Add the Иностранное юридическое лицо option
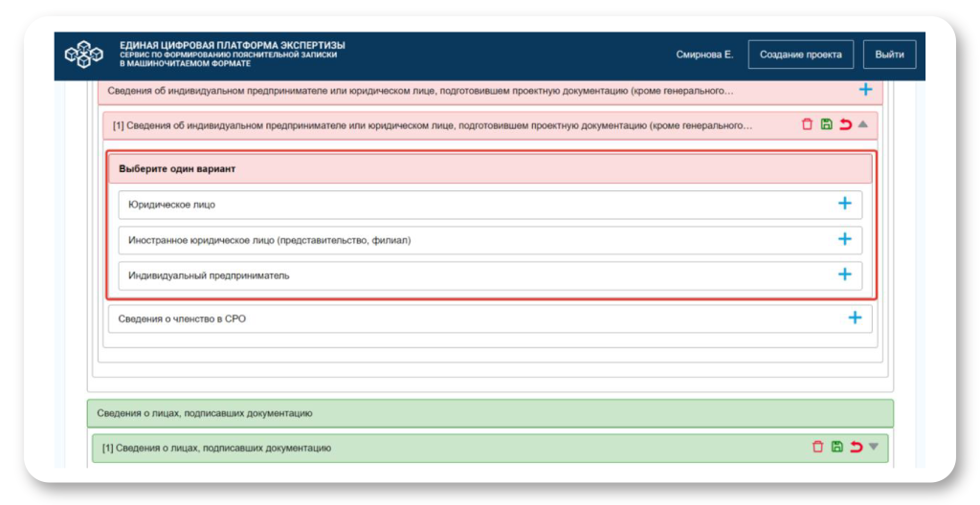The width and height of the screenshot is (980, 505). (844, 239)
